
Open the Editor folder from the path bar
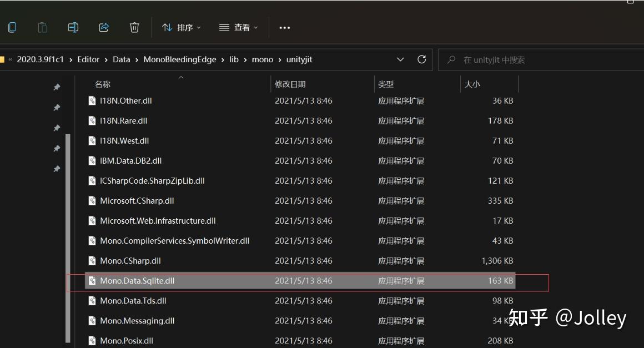coord(88,59)
